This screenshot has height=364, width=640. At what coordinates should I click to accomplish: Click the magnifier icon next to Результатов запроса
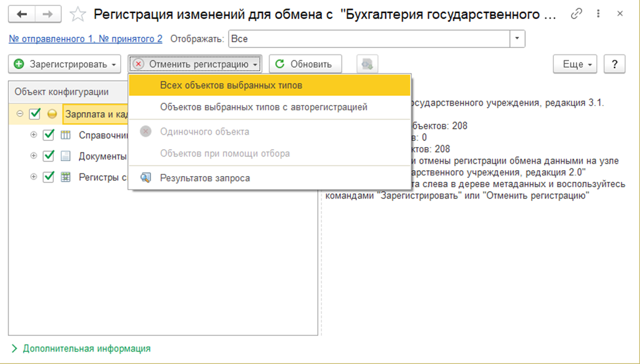click(x=145, y=178)
